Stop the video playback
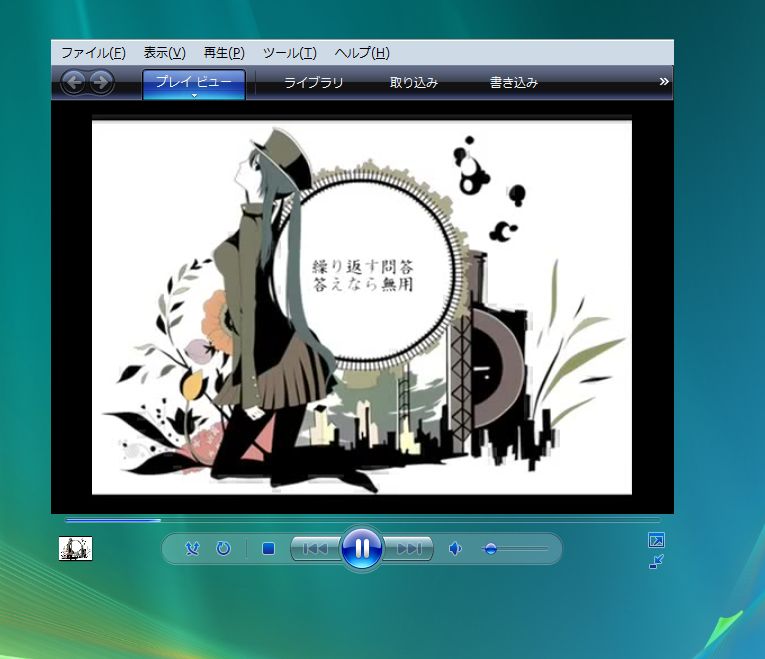 [x=268, y=549]
